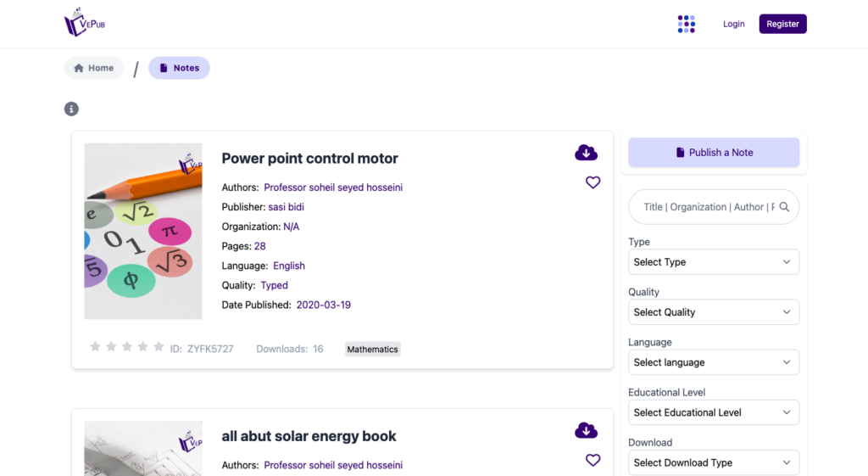Toggle heart on all abut solar energy book
868x476 pixels.
(593, 460)
